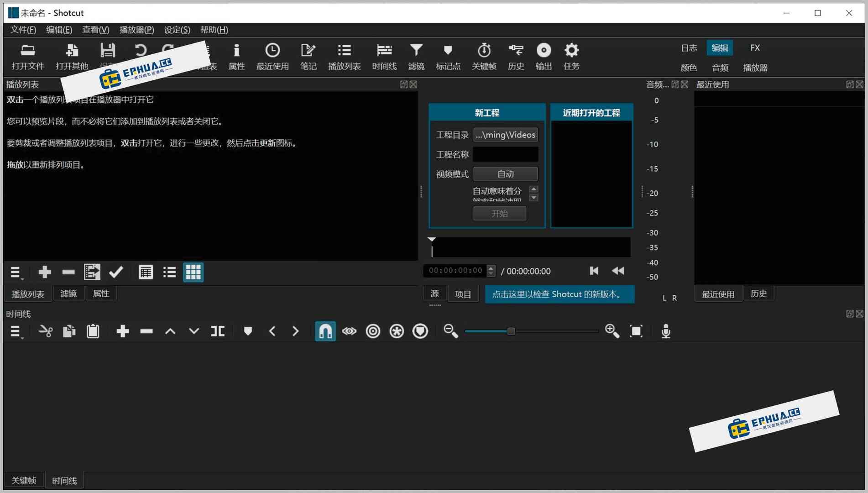Switch to the 历史 tab in the right panel
868x493 pixels.
coord(758,294)
